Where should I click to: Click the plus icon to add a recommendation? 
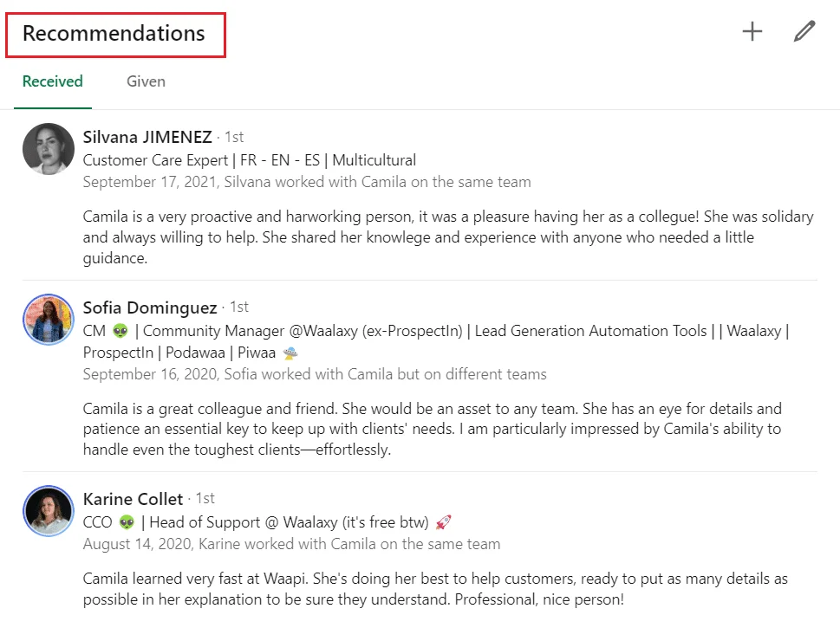click(x=752, y=31)
